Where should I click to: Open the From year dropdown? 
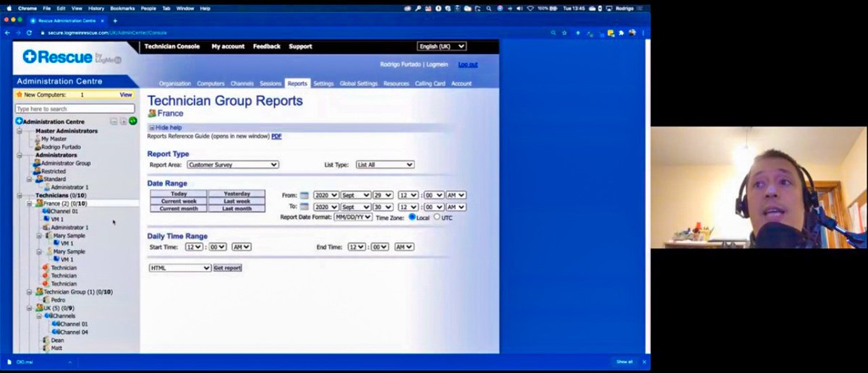(x=325, y=195)
